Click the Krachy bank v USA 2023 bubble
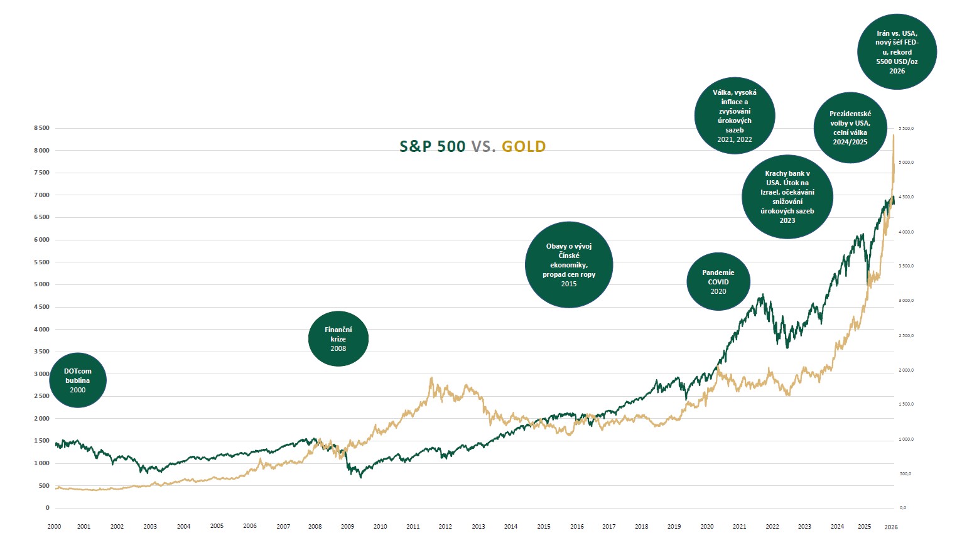This screenshot has height=560, width=962. pos(787,197)
